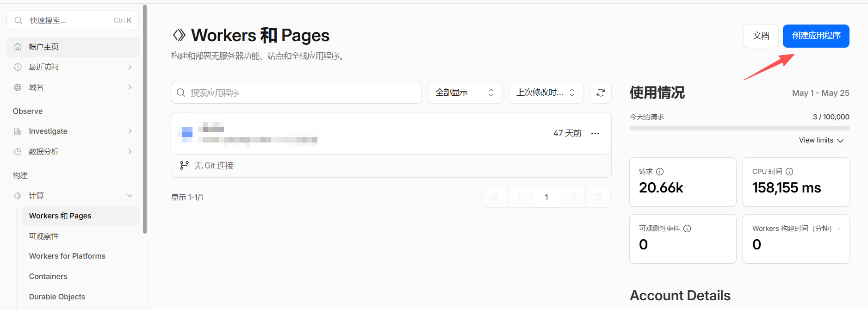Click the Workers diamond icon beside page title
The width and height of the screenshot is (868, 310).
coord(179,35)
